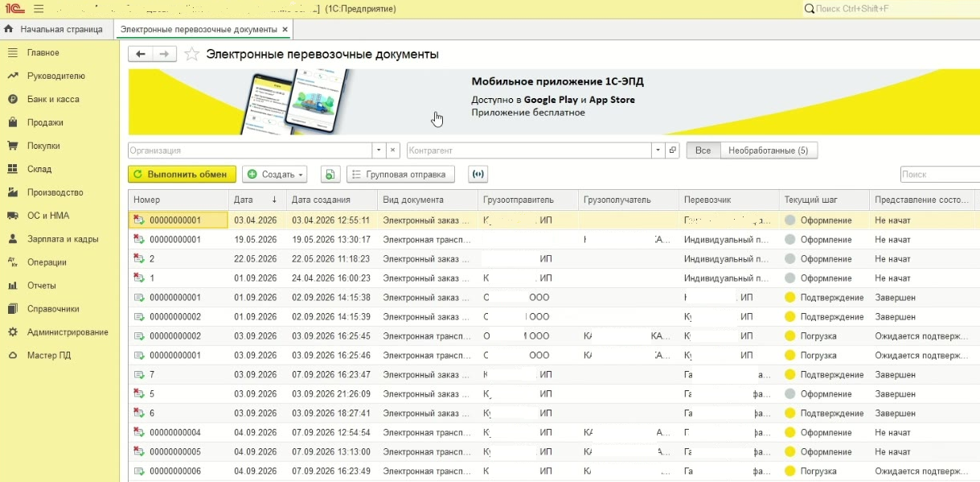Switch to Необработанные (5) filter
Image resolution: width=980 pixels, height=482 pixels.
click(x=769, y=150)
